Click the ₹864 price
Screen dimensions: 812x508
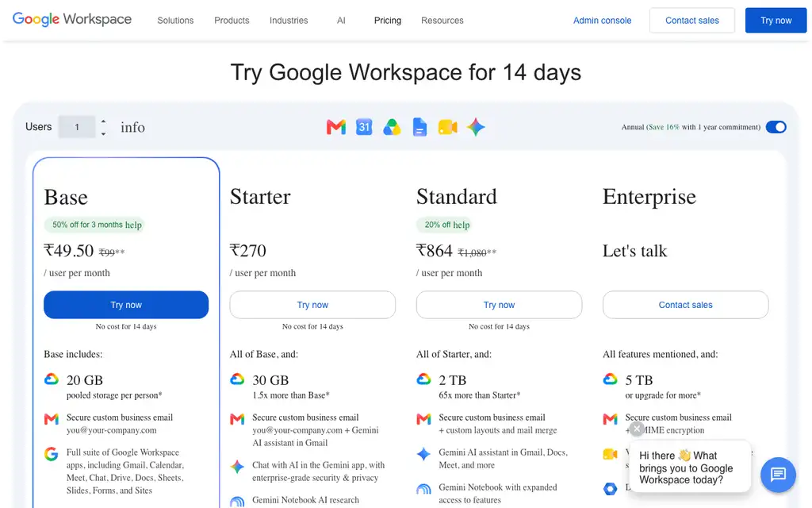435,251
